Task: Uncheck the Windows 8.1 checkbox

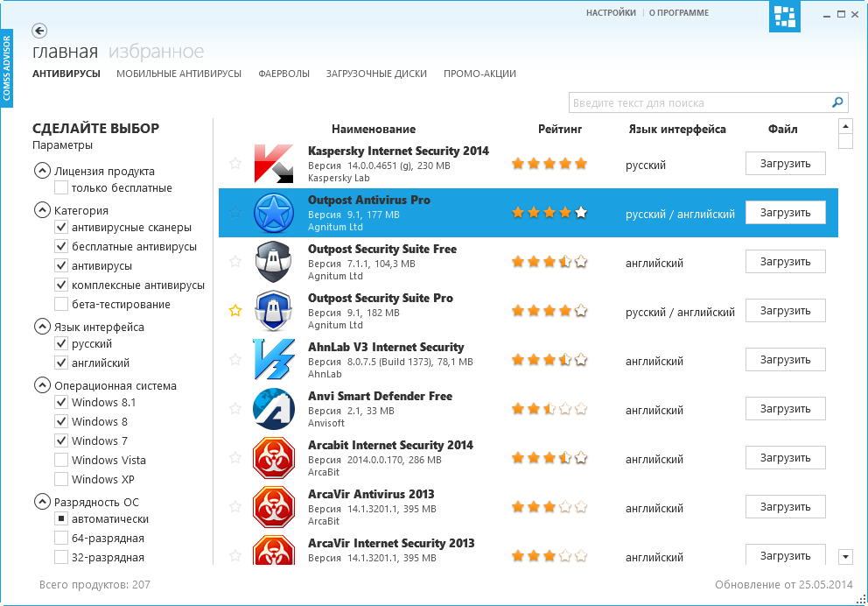Action: click(x=61, y=402)
